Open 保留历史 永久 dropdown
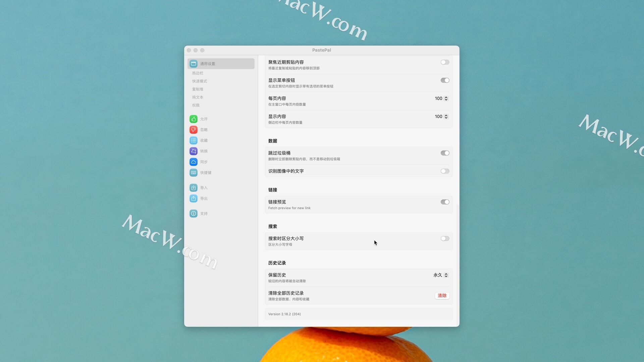The height and width of the screenshot is (362, 644). pyautogui.click(x=441, y=275)
